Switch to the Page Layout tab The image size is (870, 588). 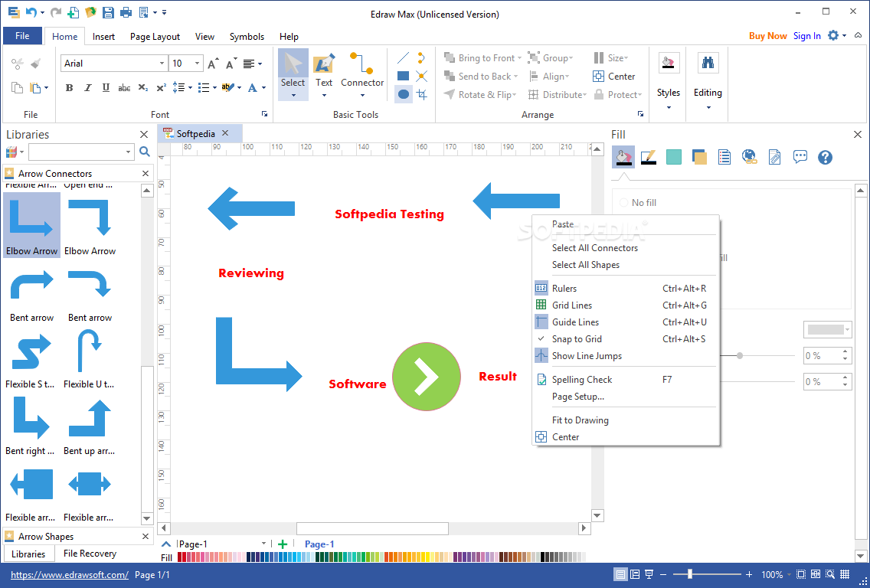(x=155, y=37)
